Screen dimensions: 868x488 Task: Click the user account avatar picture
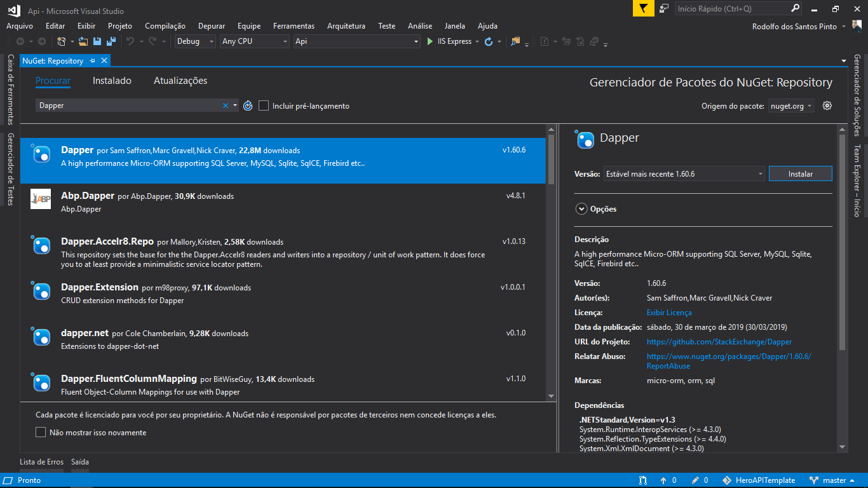(x=858, y=26)
